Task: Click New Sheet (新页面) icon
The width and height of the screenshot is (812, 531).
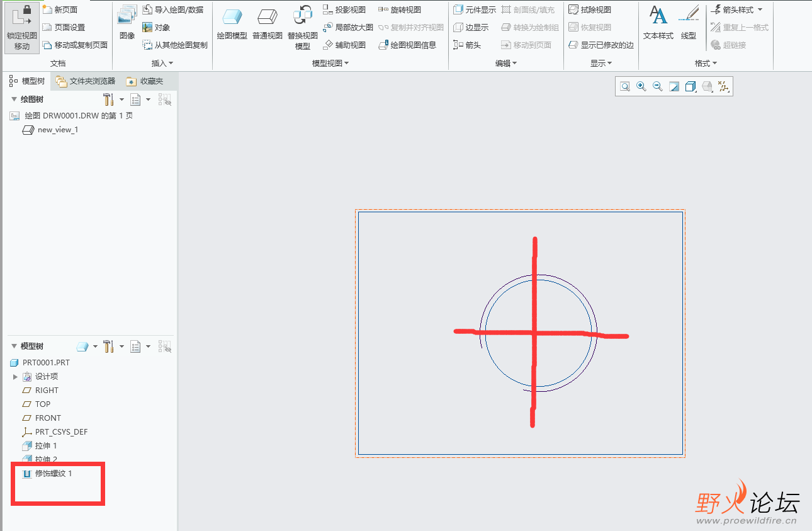Action: (x=48, y=9)
